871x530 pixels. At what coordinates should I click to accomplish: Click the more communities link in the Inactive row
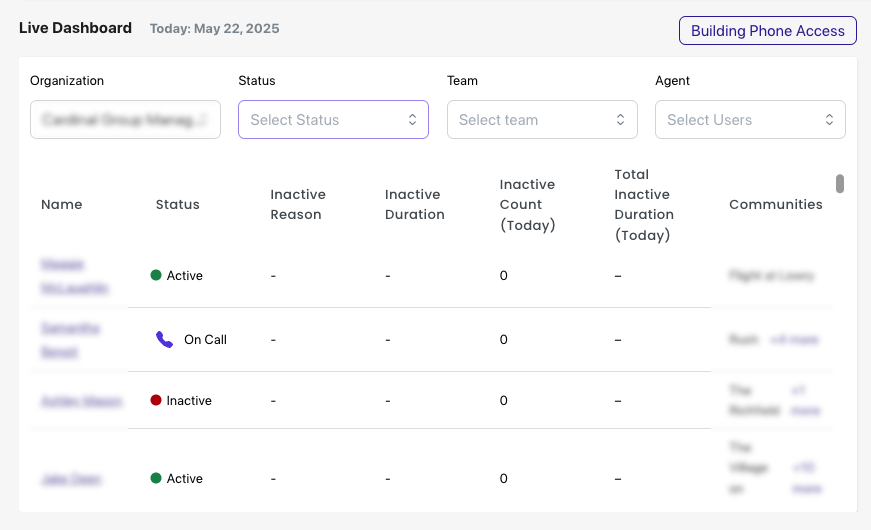(805, 401)
